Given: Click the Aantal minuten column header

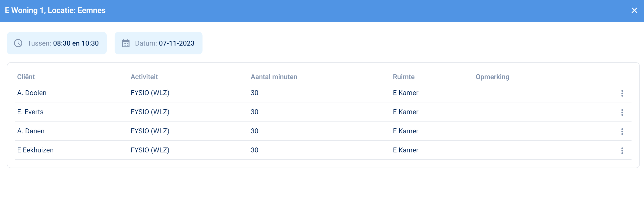Looking at the screenshot, I should coord(274,77).
